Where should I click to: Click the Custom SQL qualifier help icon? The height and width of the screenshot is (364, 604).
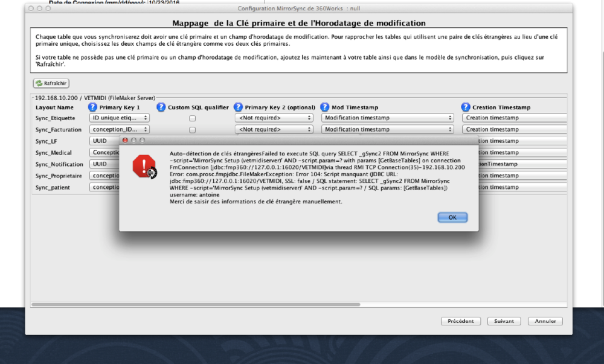click(x=161, y=107)
